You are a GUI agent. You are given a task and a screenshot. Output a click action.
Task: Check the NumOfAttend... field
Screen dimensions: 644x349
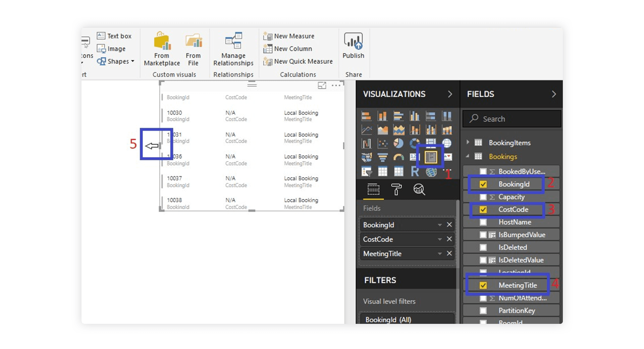click(x=483, y=298)
